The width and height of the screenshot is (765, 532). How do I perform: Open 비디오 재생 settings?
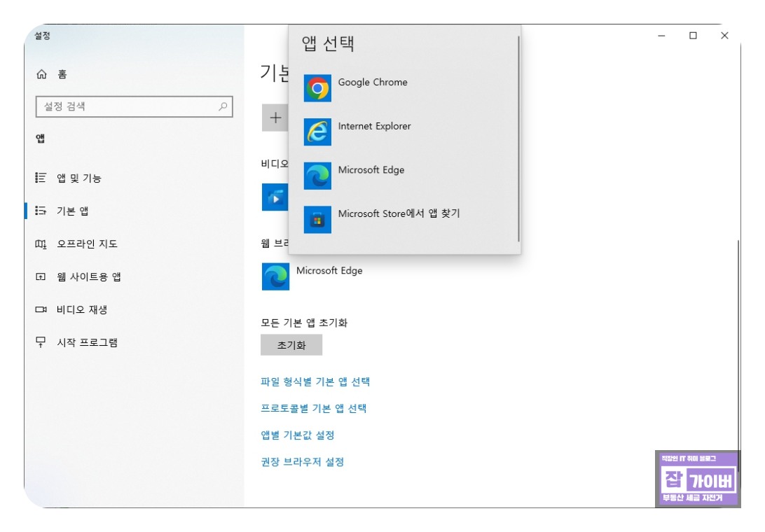click(82, 309)
